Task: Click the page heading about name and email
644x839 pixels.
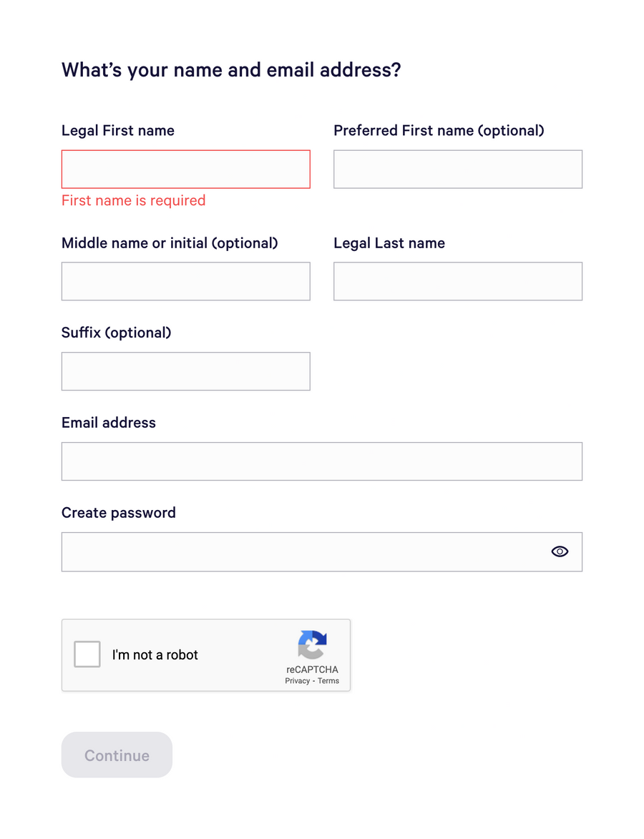Action: click(230, 69)
